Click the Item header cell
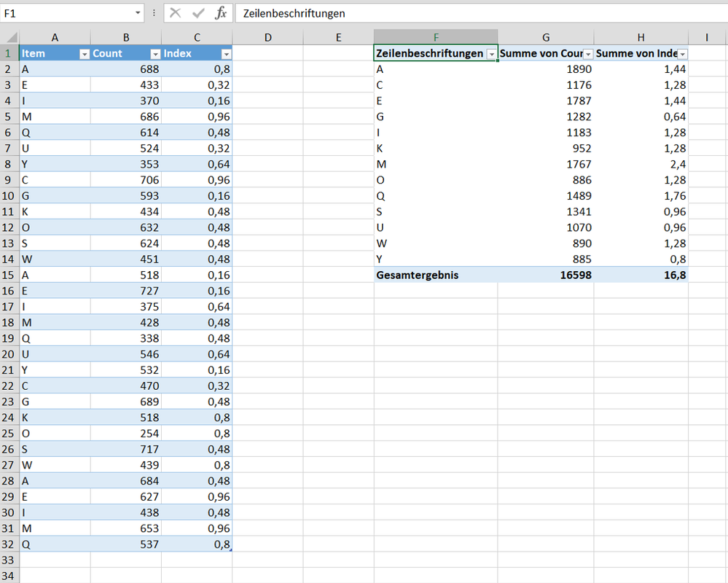Screen dimensions: 728x583 tap(55, 53)
